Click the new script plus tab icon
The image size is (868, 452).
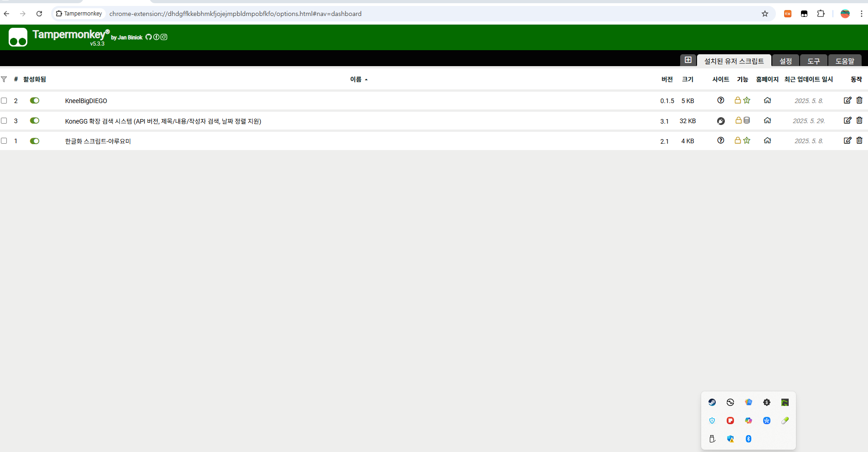688,60
